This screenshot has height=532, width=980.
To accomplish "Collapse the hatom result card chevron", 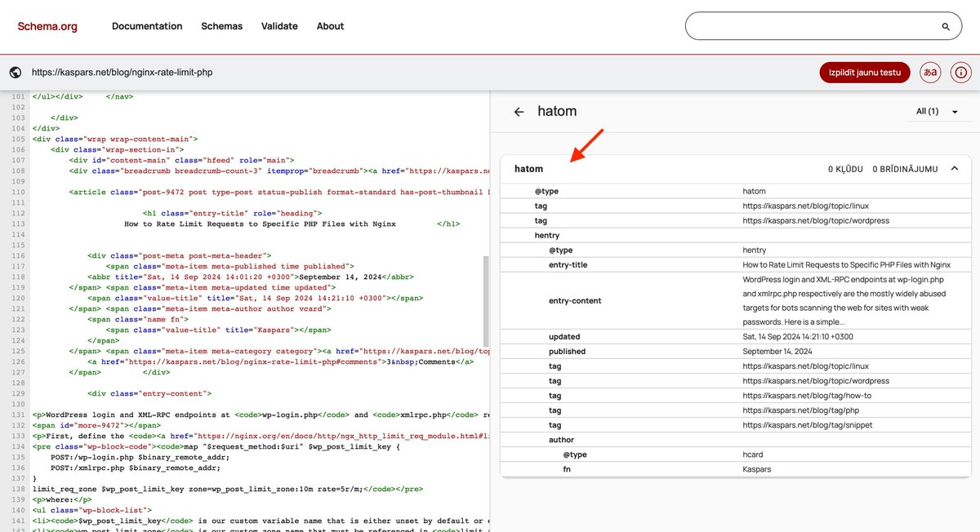I will pyautogui.click(x=954, y=169).
